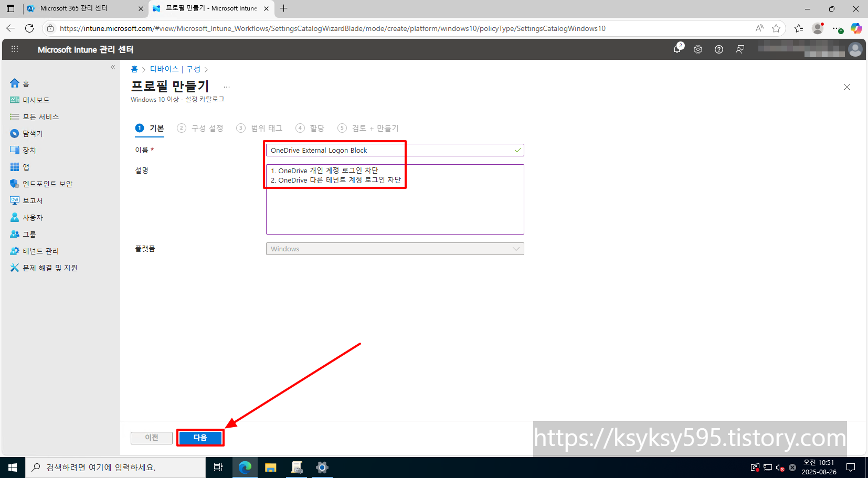Click the browser address bar URL
This screenshot has height=478, width=868.
tap(333, 28)
